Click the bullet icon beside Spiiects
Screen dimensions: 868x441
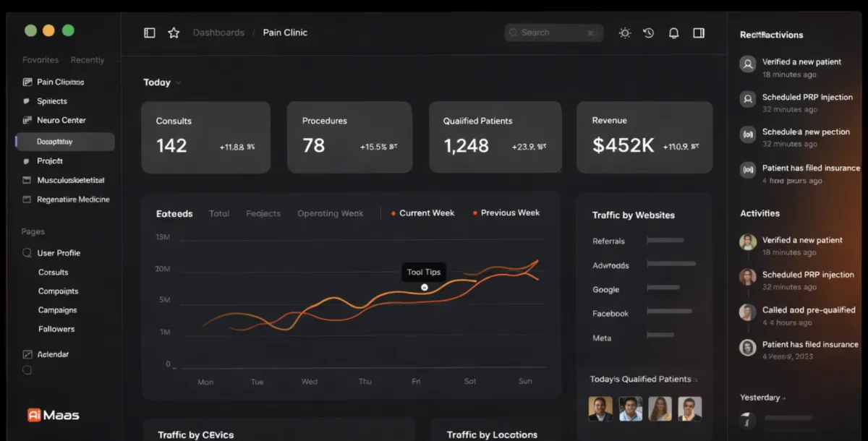pos(27,101)
